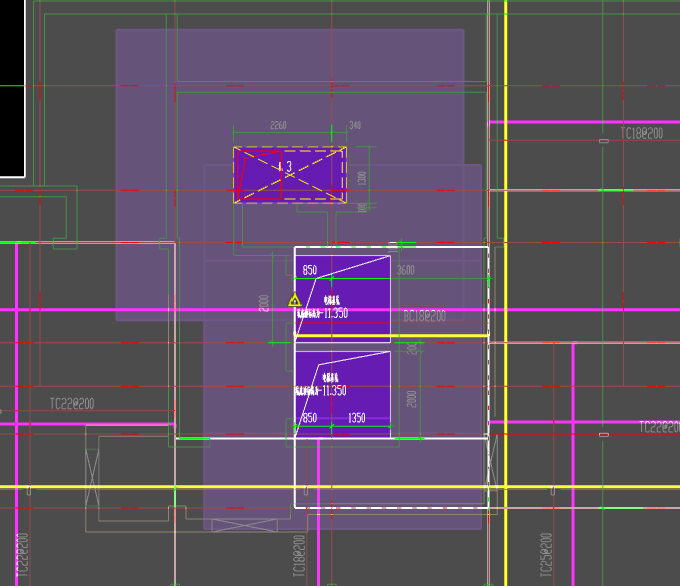Select the vertical 1300 dimension text
The image size is (680, 586).
point(362,178)
